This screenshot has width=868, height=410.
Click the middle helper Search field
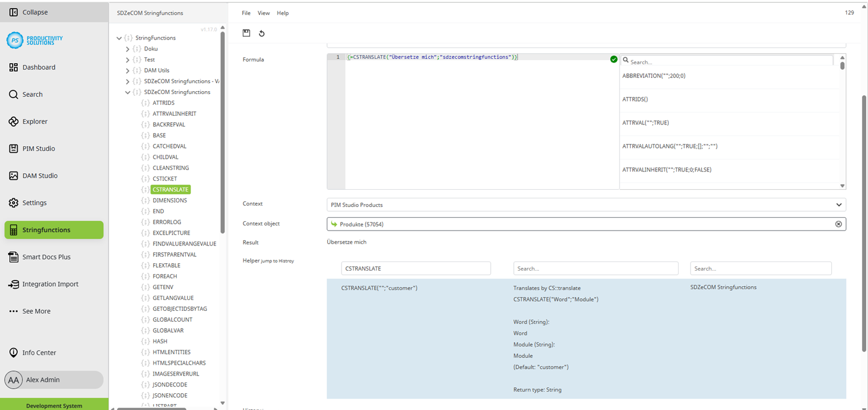pos(596,268)
